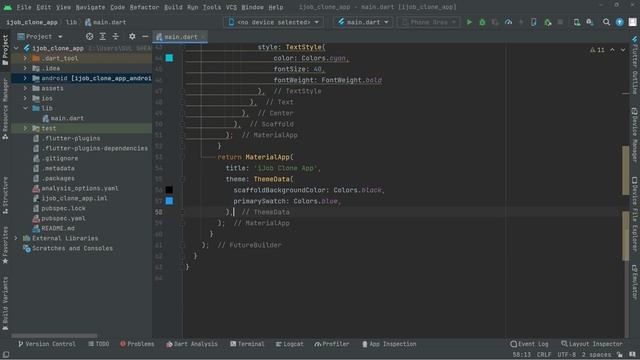Open Device Manager right sidebar tab
640x360 pixels.
click(x=635, y=135)
